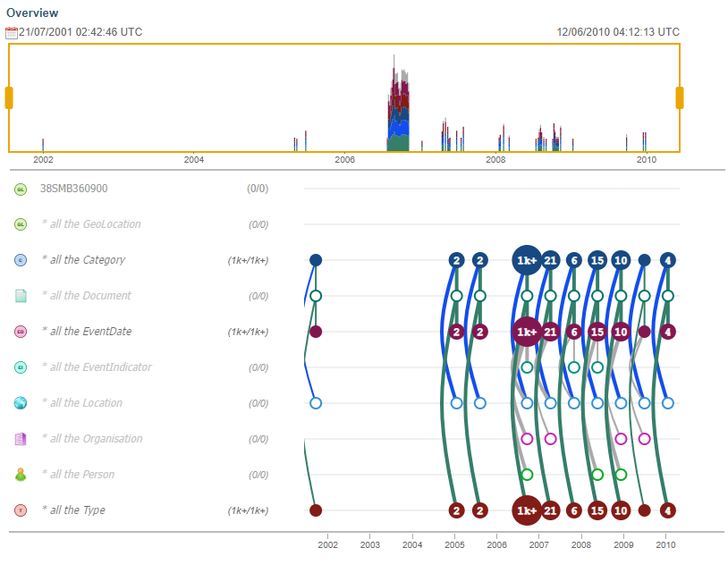Click the blue Category row icon
The height and width of the screenshot is (573, 728).
(21, 260)
